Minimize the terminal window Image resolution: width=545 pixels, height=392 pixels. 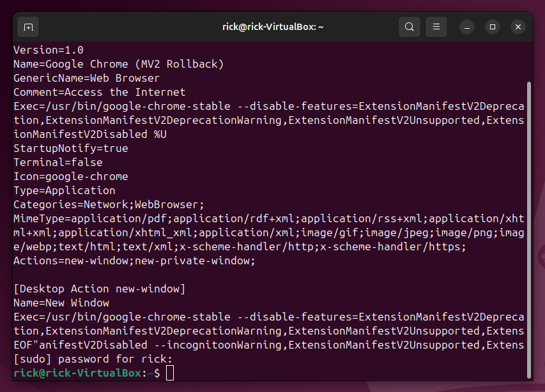(x=466, y=27)
